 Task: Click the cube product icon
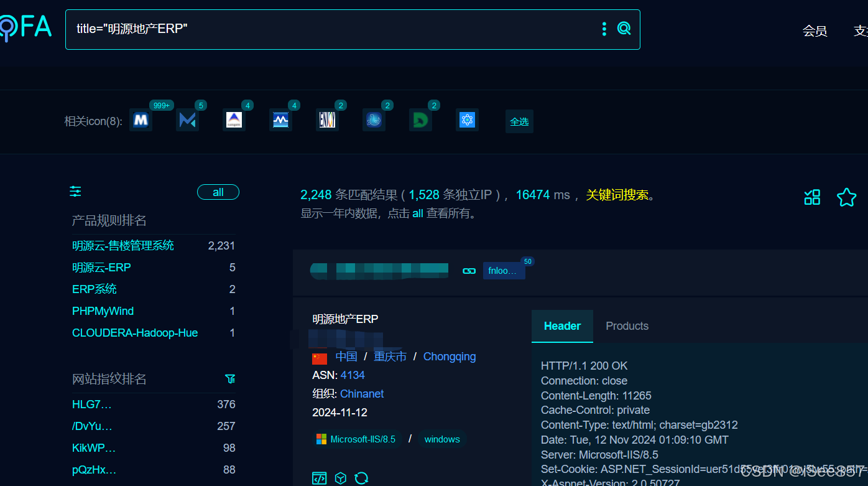pos(340,478)
